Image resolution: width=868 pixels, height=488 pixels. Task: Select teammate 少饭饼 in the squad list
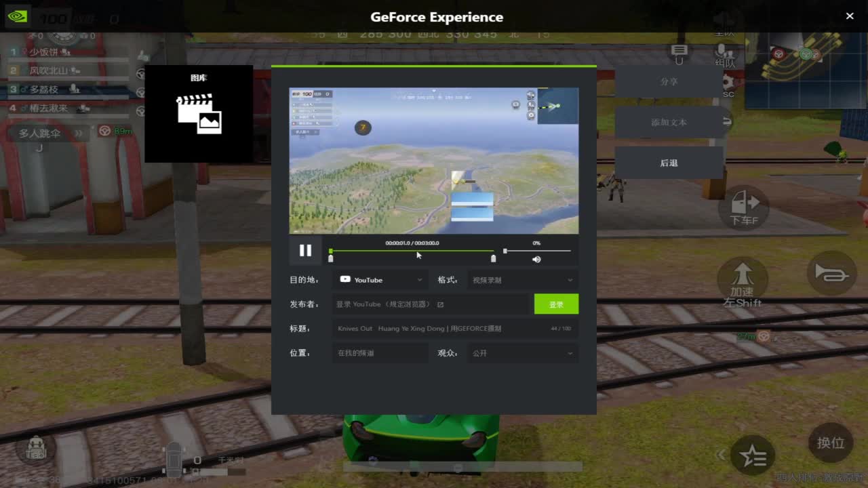coord(68,52)
